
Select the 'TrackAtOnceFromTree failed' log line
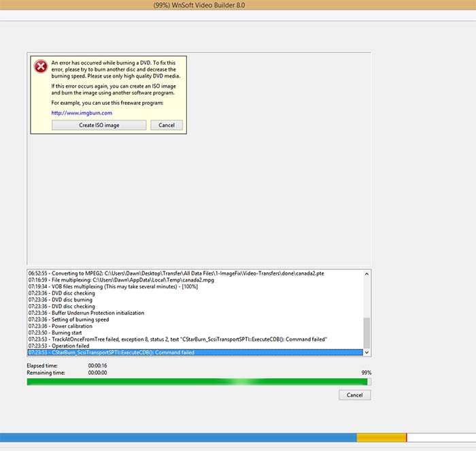pos(195,339)
